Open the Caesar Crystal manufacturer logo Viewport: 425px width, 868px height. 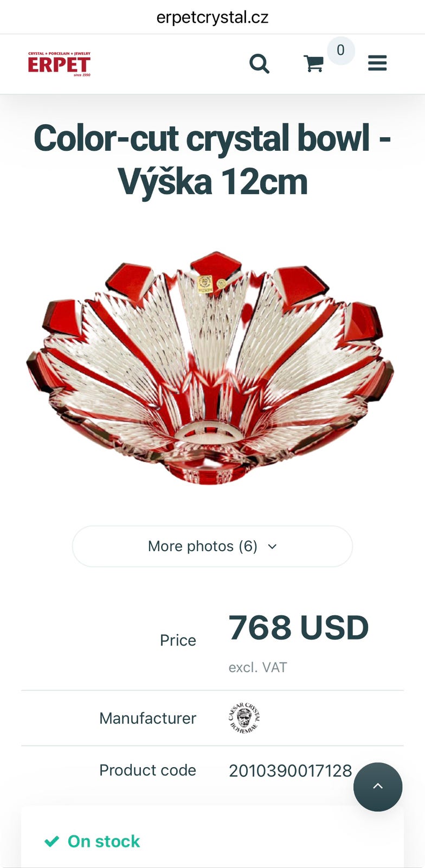pos(244,718)
